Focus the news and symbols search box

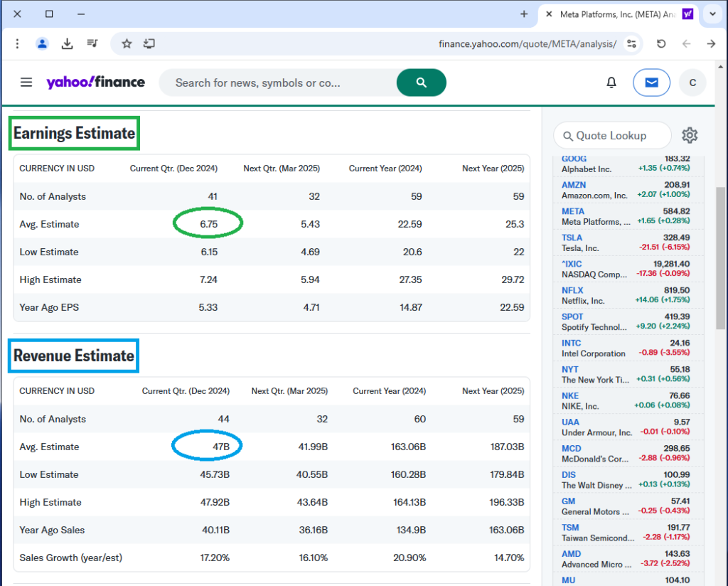click(x=278, y=82)
